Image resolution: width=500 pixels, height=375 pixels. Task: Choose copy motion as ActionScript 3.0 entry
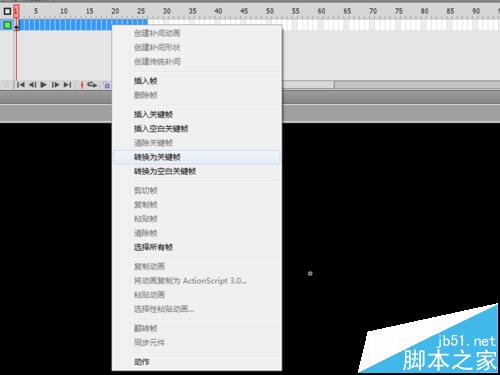coord(197,281)
